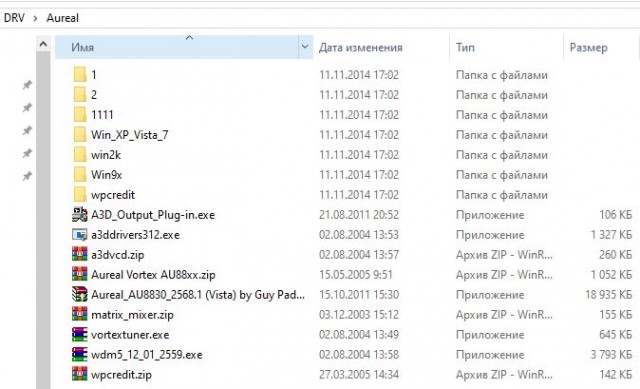Viewport: 640px width, 389px height.
Task: Sort by the Тип column header
Action: coord(465,47)
